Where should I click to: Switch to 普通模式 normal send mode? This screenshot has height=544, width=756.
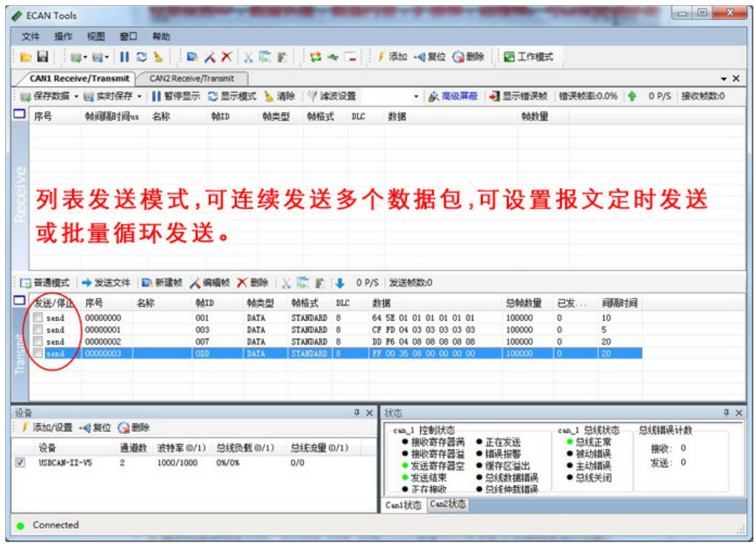(x=45, y=283)
